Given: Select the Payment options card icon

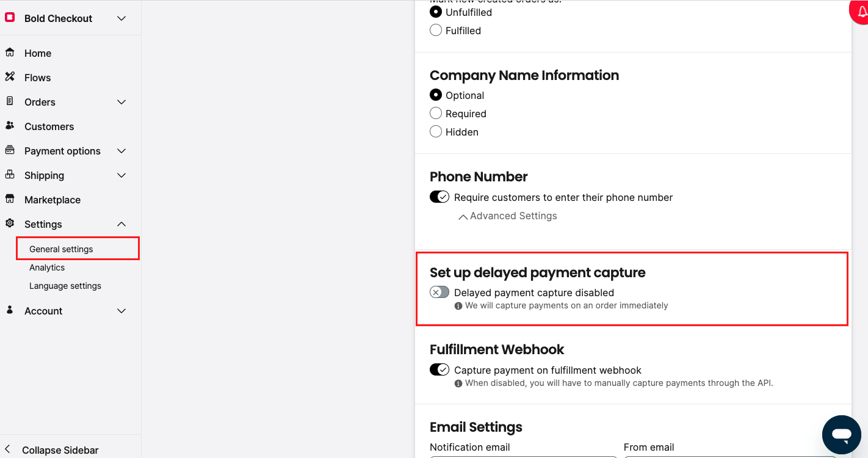Looking at the screenshot, I should (10, 150).
